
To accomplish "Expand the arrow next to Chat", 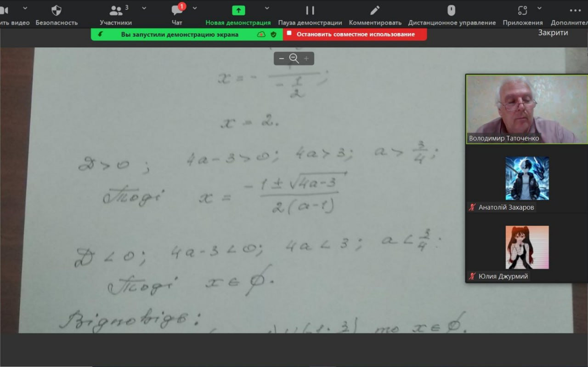I will pyautogui.click(x=195, y=8).
